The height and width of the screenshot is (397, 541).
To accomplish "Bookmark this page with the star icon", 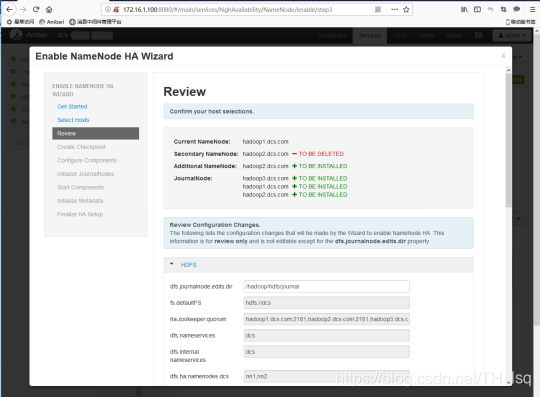I will click(406, 10).
